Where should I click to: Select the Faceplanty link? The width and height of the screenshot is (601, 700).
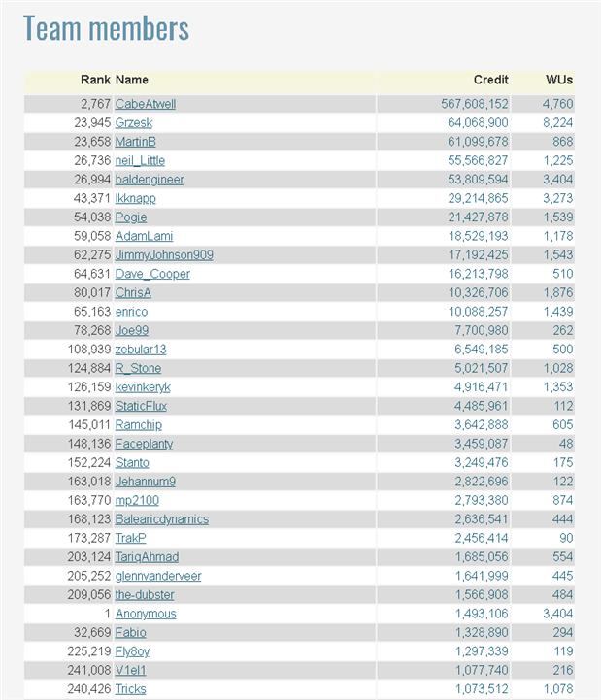click(x=145, y=444)
